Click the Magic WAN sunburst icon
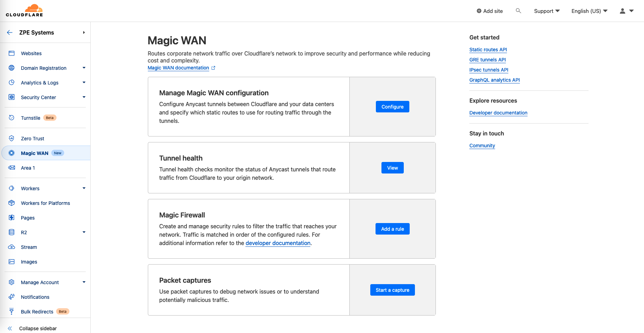Screen dimensions: 644x333 point(12,153)
